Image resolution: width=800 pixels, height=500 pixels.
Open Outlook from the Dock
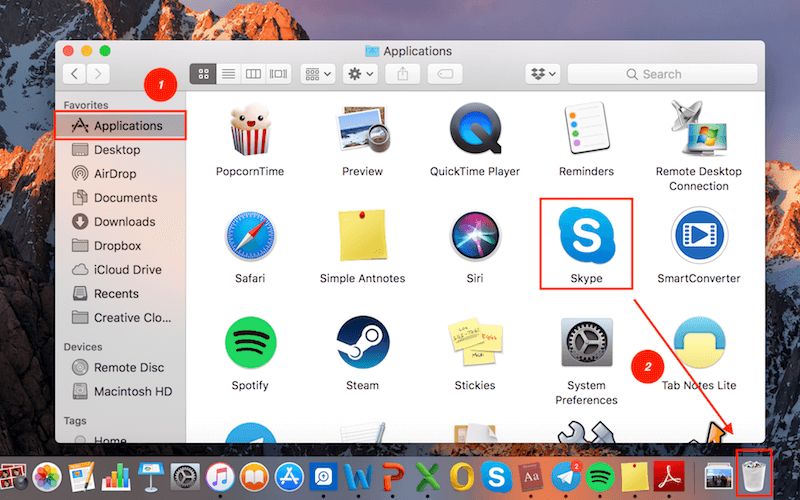click(x=462, y=478)
